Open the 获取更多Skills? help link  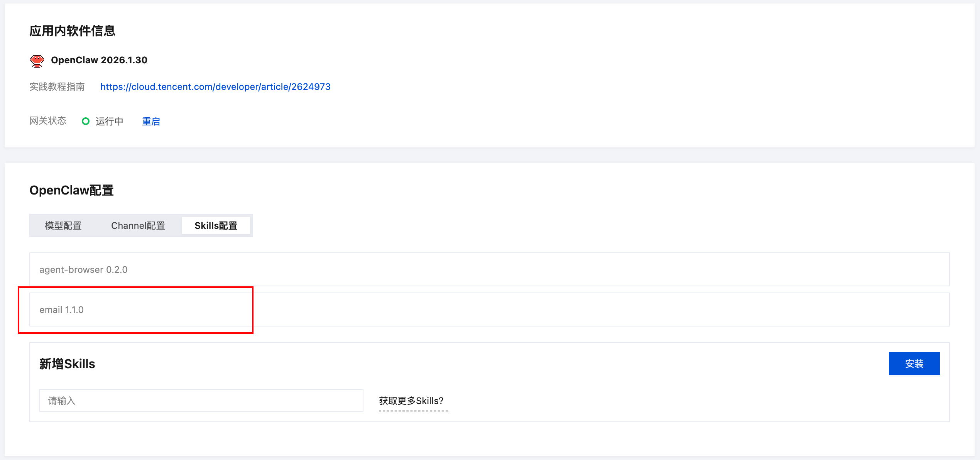[x=411, y=401]
